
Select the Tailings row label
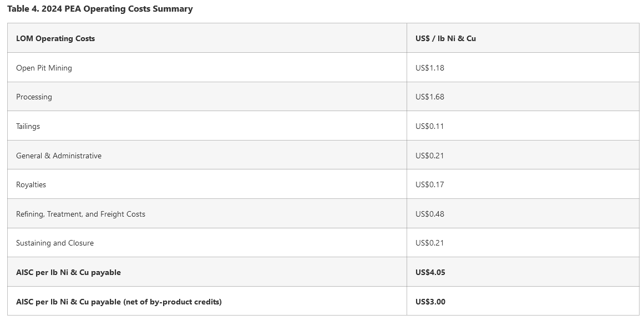[28, 126]
